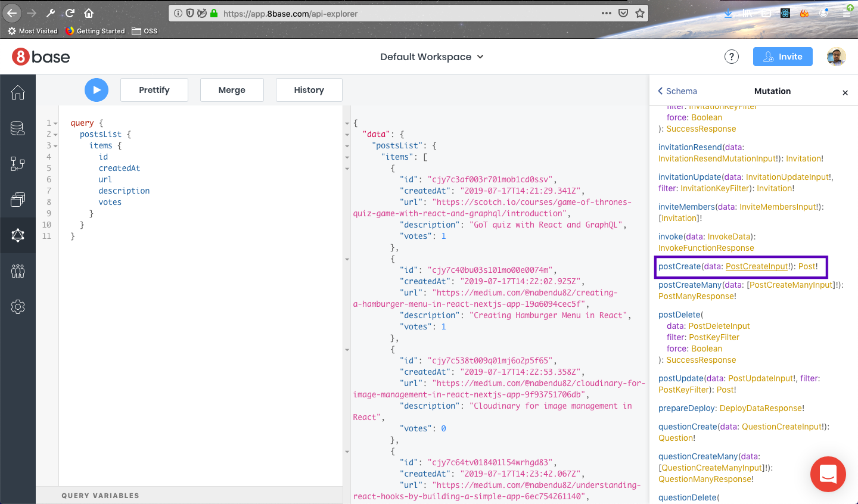Open React DevTools extension icon
Screen dimensions: 858x504
click(x=785, y=13)
